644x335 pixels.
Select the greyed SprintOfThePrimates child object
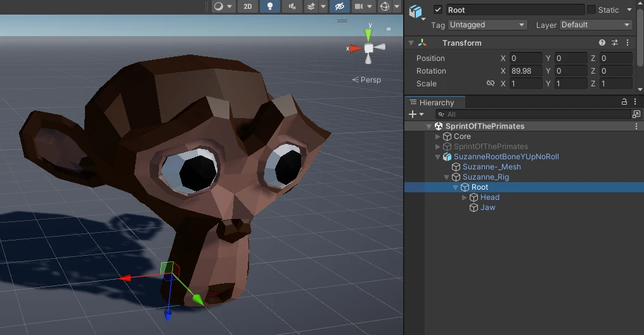[491, 147]
